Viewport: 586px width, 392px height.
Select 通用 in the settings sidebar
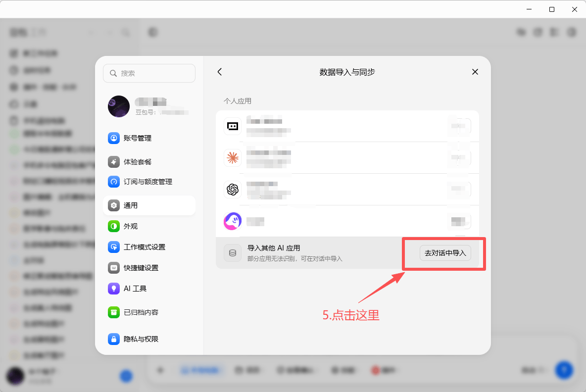point(149,205)
